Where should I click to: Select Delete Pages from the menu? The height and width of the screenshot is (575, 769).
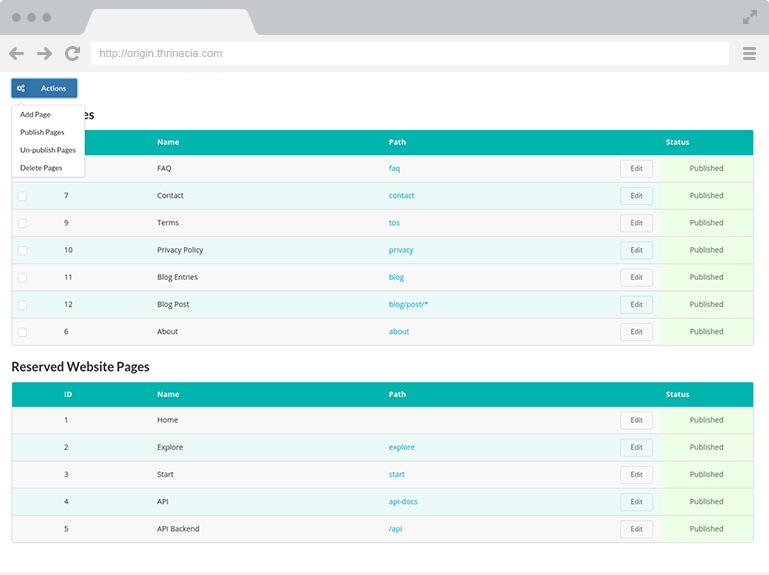[41, 168]
